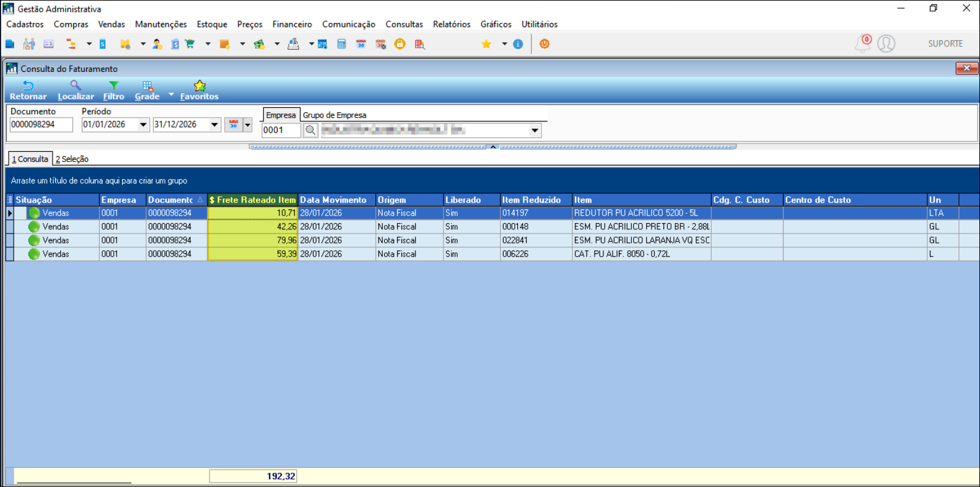Image resolution: width=980 pixels, height=487 pixels.
Task: Open the notifications bell icon
Action: point(863,44)
